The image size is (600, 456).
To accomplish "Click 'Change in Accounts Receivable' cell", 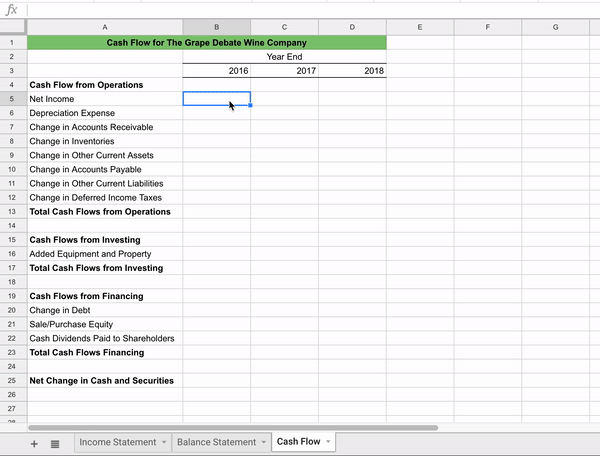I will [105, 127].
